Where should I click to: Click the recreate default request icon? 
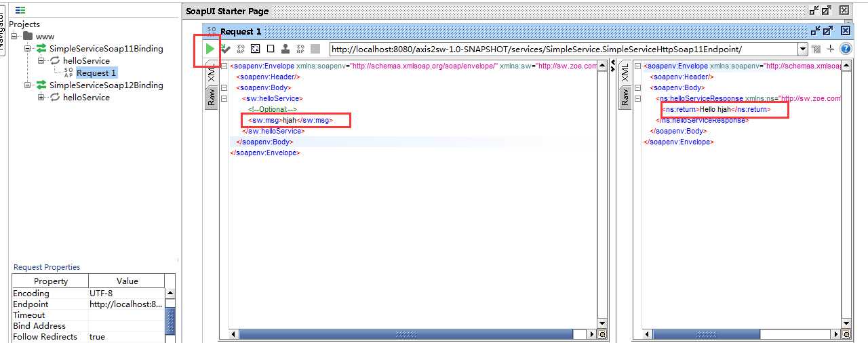(256, 49)
